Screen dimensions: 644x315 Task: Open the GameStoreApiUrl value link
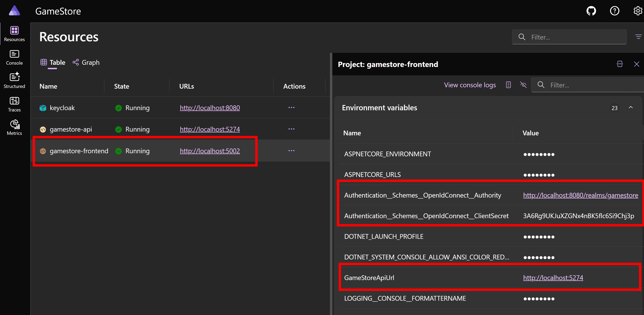(x=553, y=278)
